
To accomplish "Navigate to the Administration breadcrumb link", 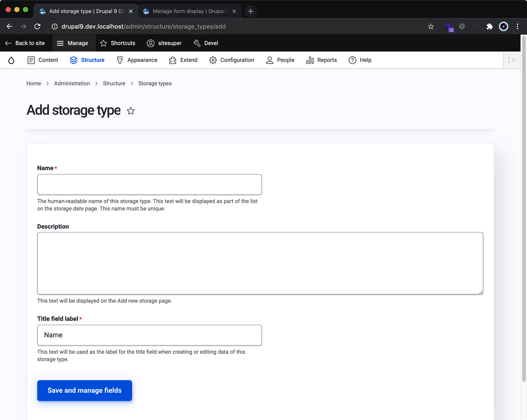I will point(72,83).
